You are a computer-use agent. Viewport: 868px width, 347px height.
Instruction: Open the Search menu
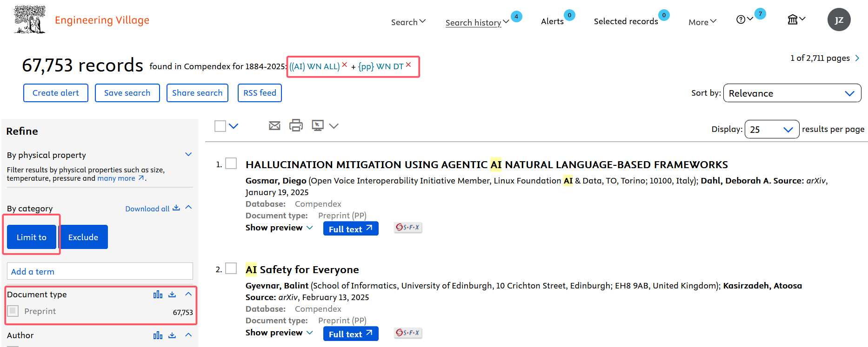point(408,22)
